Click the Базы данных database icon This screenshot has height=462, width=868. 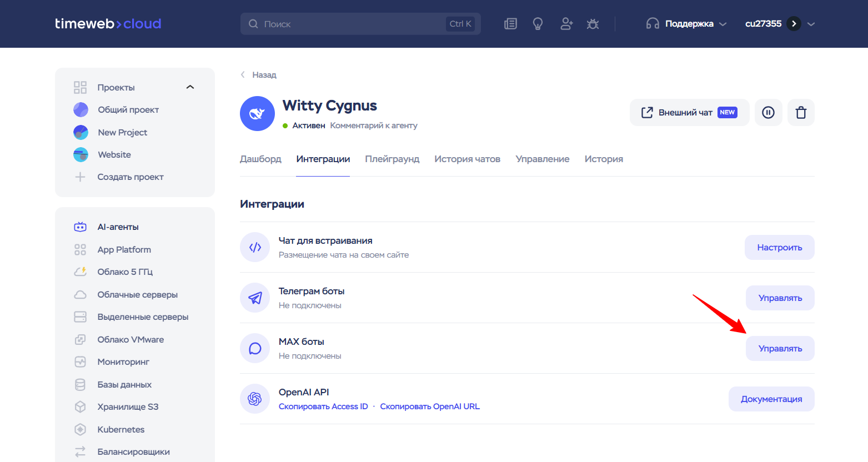80,384
